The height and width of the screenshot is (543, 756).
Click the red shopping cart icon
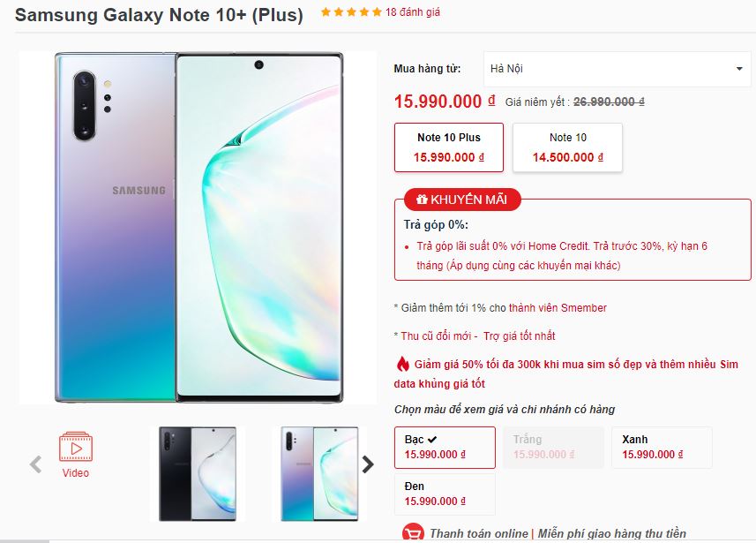coord(412,533)
